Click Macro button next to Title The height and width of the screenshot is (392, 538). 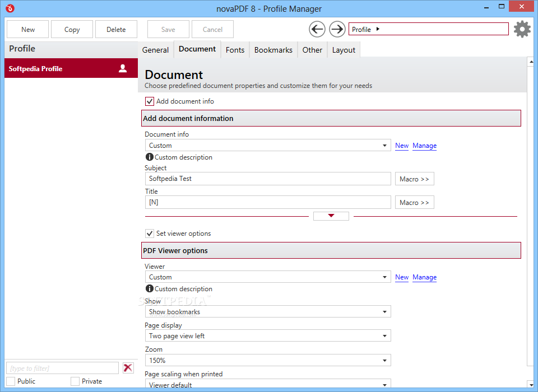click(415, 202)
